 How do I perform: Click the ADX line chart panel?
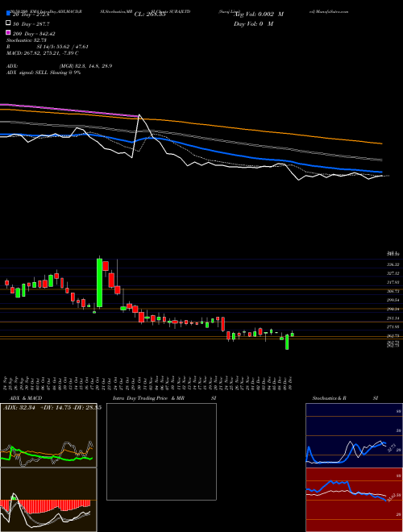48,435
